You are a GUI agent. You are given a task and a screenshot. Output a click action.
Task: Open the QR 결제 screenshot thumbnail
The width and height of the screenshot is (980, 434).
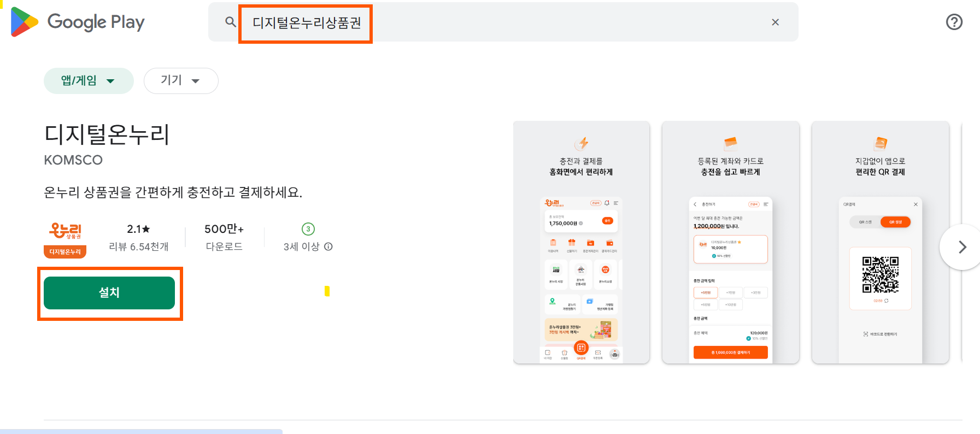click(881, 242)
